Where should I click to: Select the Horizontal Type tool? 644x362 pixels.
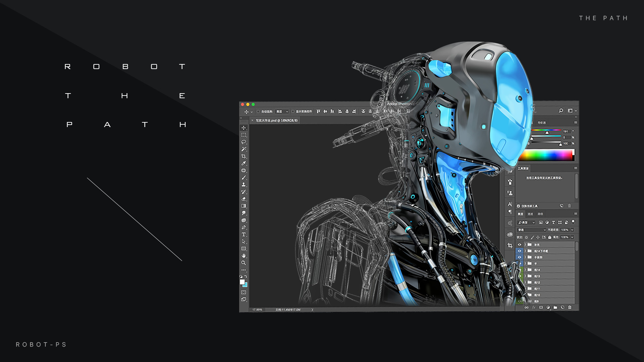(x=244, y=235)
